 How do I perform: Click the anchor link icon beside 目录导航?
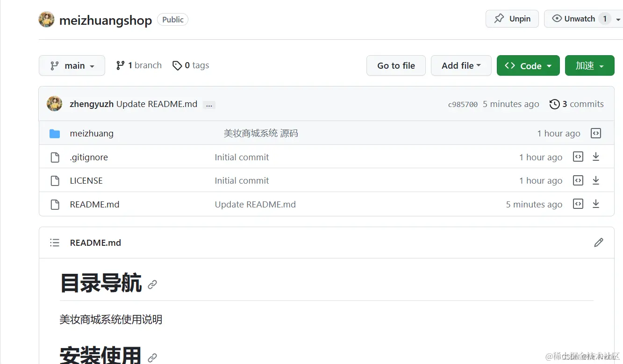152,284
